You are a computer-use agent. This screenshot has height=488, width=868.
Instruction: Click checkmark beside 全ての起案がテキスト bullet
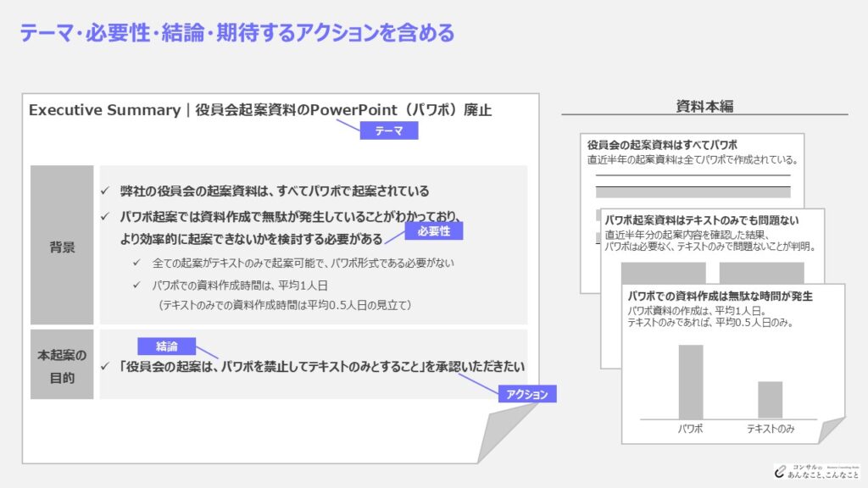point(136,263)
